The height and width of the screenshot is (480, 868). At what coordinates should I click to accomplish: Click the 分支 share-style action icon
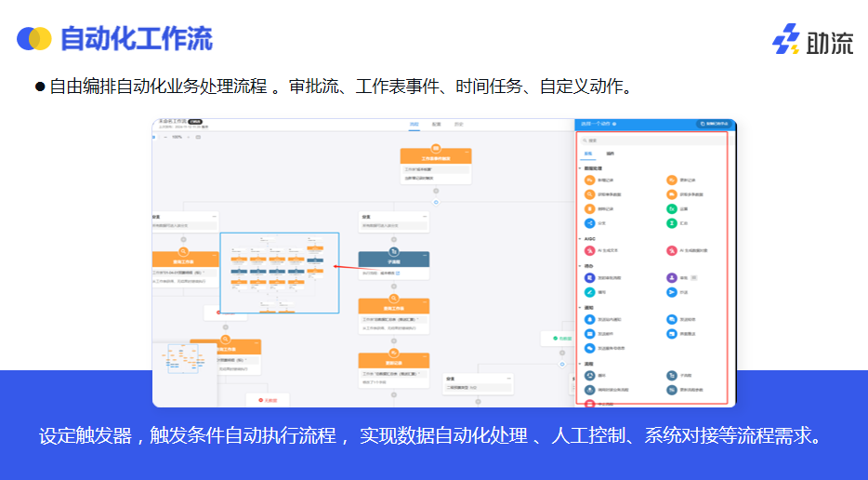pyautogui.click(x=589, y=222)
